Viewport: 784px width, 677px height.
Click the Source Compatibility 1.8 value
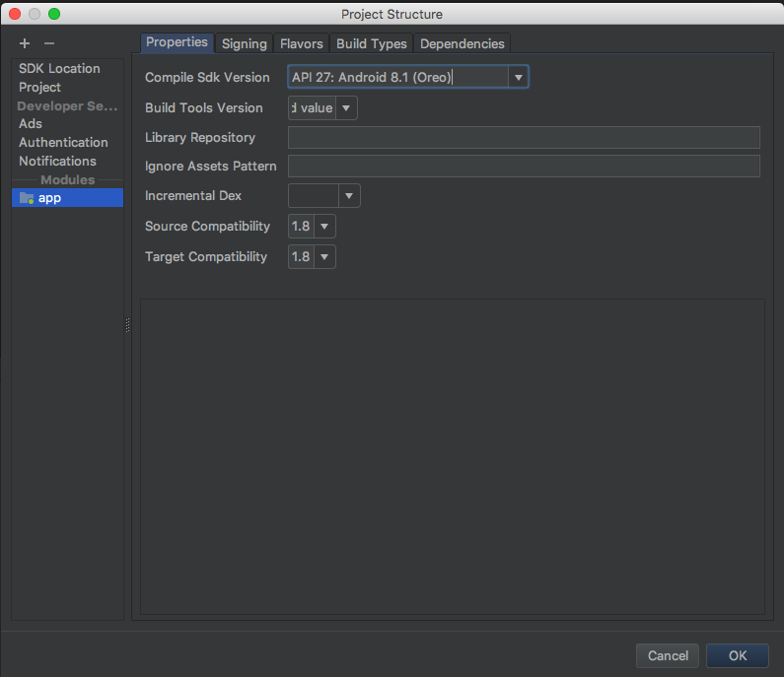[x=301, y=227]
